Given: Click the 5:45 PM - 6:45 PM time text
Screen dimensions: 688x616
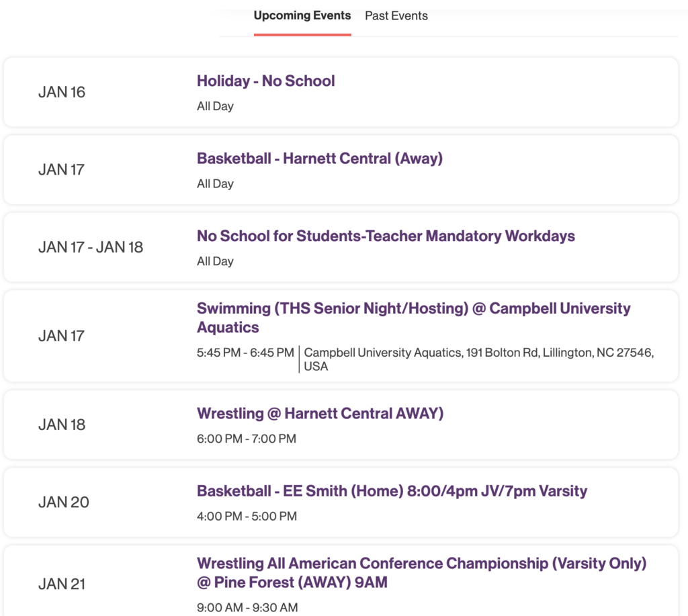Looking at the screenshot, I should (x=244, y=351).
